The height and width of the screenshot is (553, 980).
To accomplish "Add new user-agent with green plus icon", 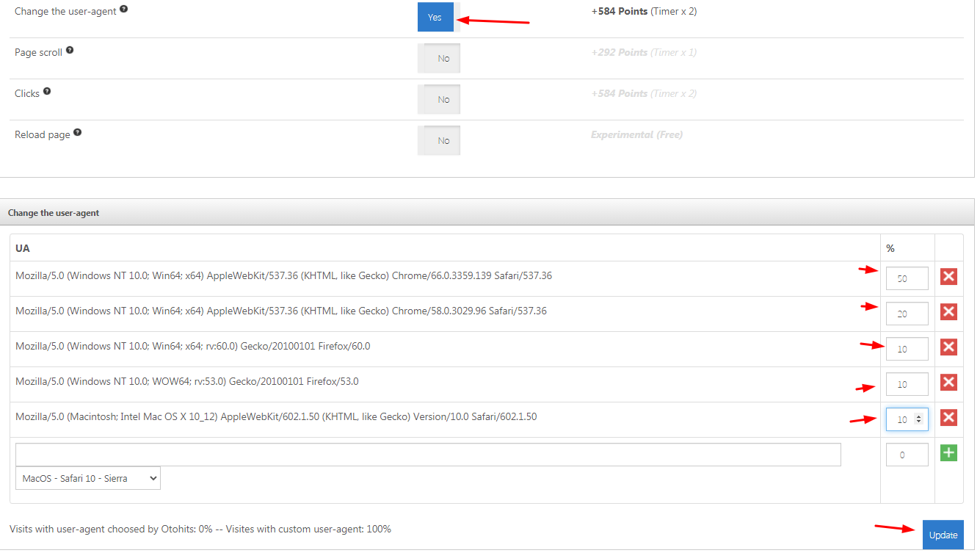I will pos(948,453).
